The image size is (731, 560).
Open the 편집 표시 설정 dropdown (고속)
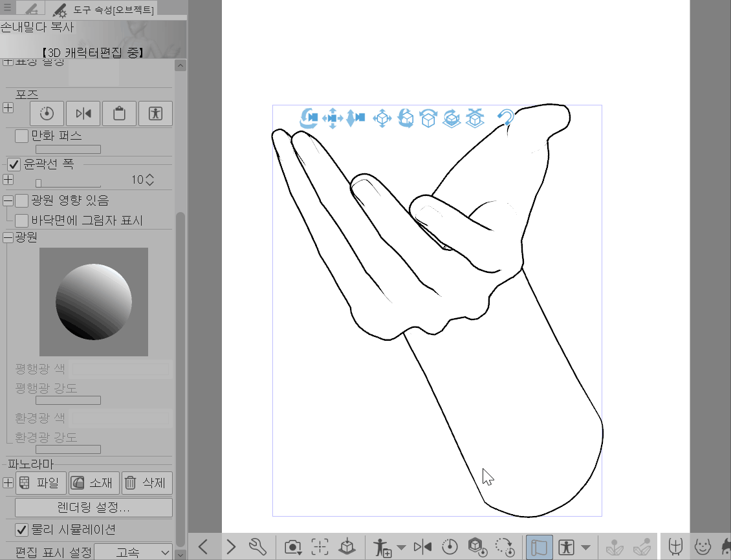[133, 552]
